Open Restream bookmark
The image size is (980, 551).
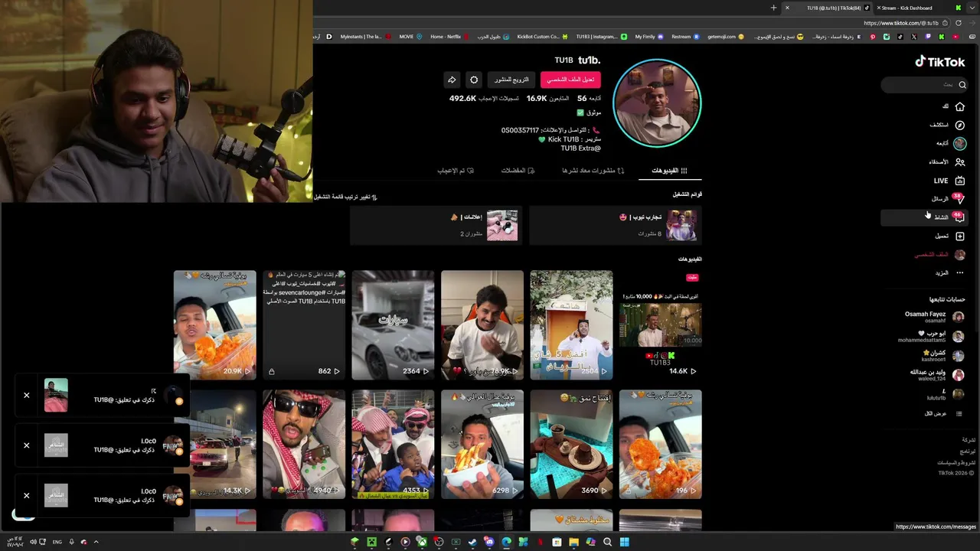tap(684, 37)
